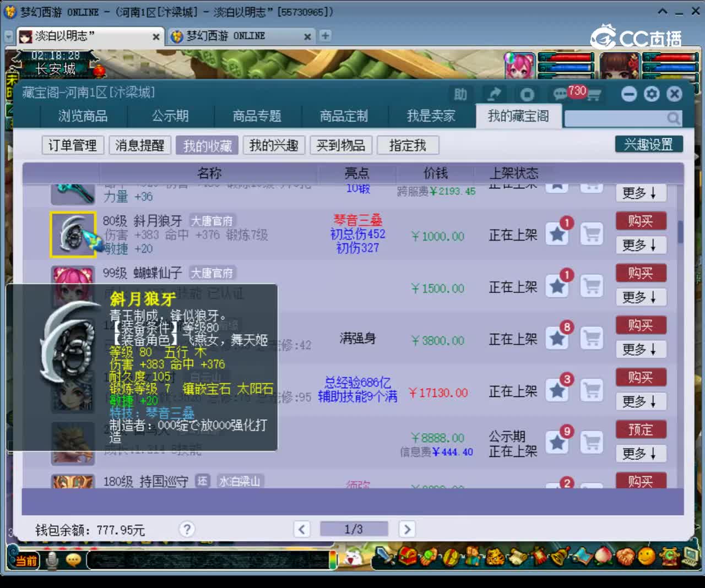Screen dimensions: 705x588
Task: Click pink-haired character portrait at top
Action: [520, 67]
